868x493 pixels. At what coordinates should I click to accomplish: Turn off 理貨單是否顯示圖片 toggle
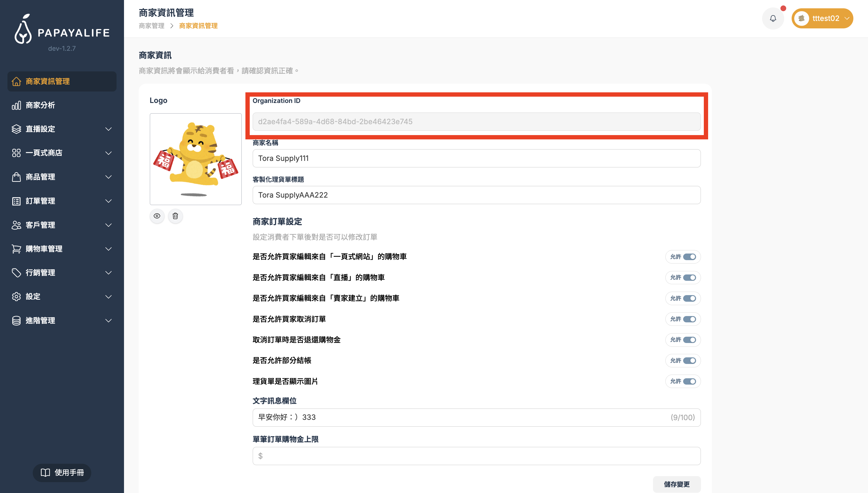(689, 381)
